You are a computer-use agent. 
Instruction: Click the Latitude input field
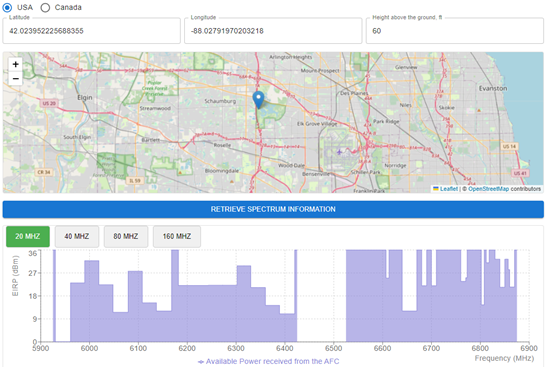tap(92, 31)
